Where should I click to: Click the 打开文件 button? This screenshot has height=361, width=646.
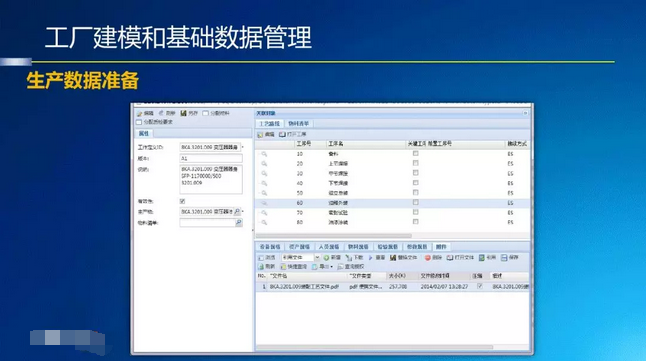coord(460,258)
